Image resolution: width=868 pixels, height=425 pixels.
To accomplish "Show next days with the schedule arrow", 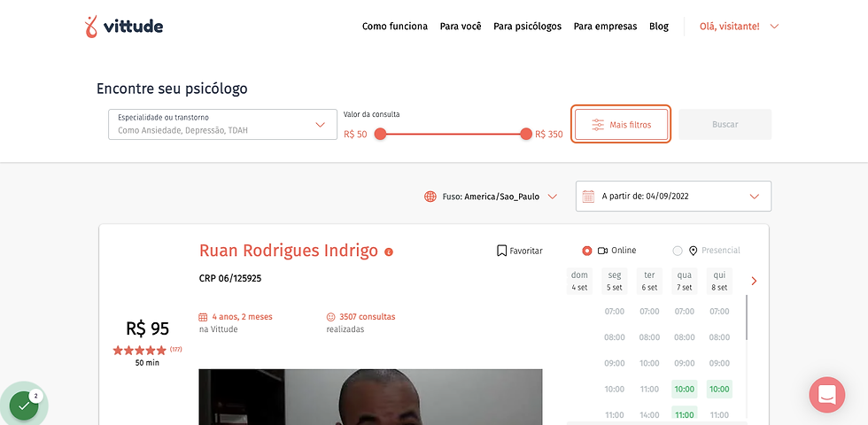I will pyautogui.click(x=754, y=282).
